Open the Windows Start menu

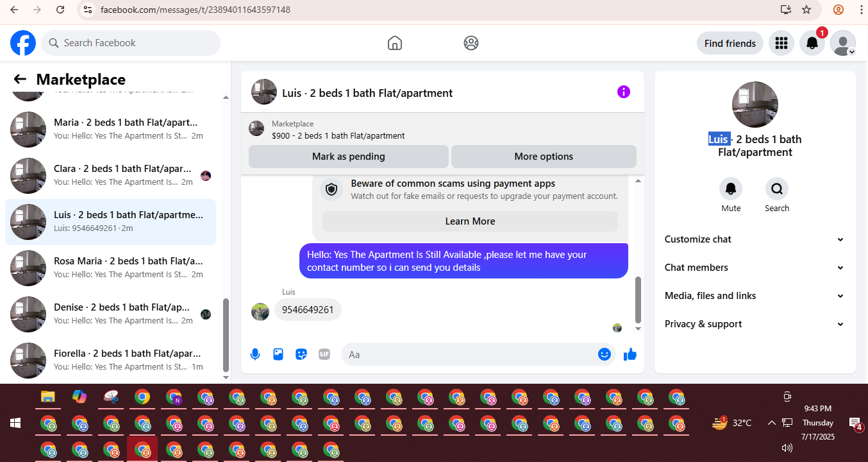click(x=15, y=424)
